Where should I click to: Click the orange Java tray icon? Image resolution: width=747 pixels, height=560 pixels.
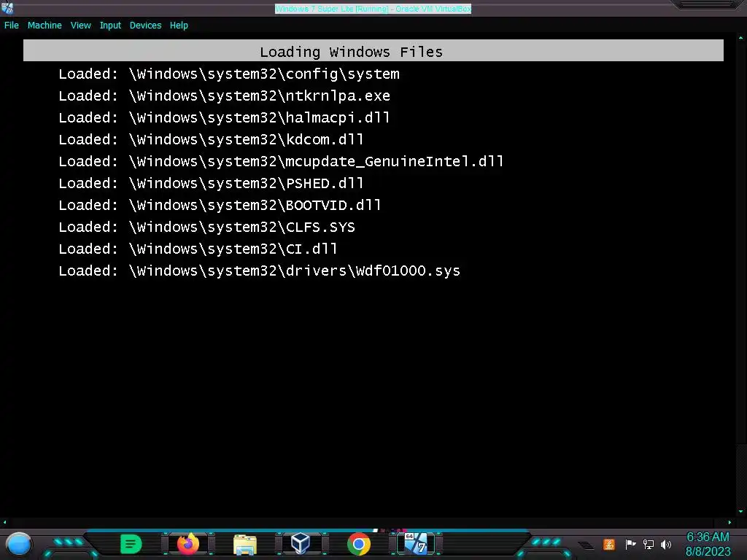(609, 544)
